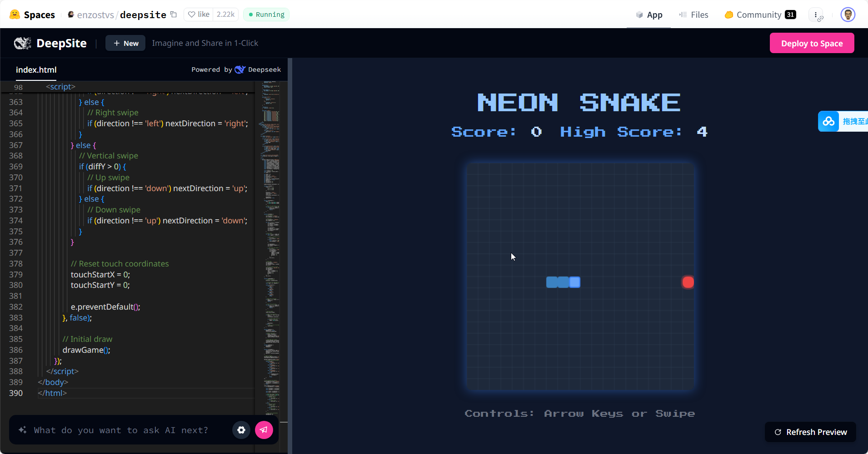Click the '// Reset touch coordinates' comment
Viewport: 868px width, 454px height.
point(120,263)
